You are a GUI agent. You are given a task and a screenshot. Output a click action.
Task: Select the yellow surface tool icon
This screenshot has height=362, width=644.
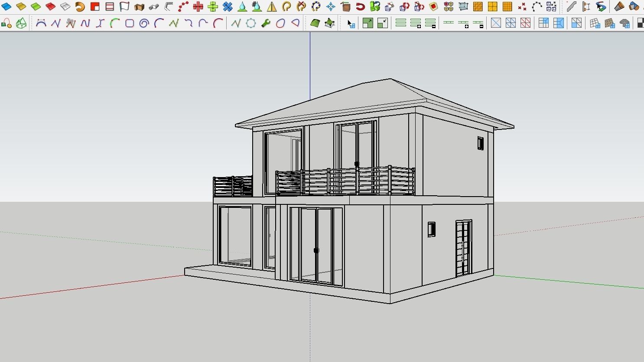point(21,6)
